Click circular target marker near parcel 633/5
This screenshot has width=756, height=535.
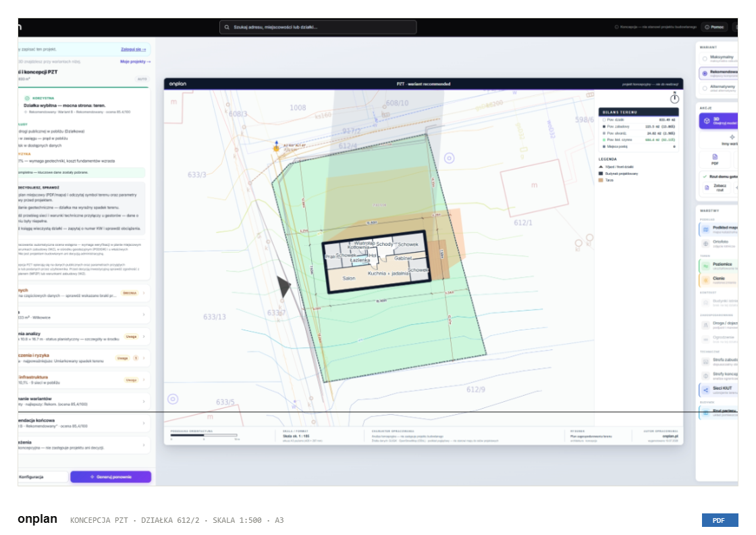coord(173,399)
